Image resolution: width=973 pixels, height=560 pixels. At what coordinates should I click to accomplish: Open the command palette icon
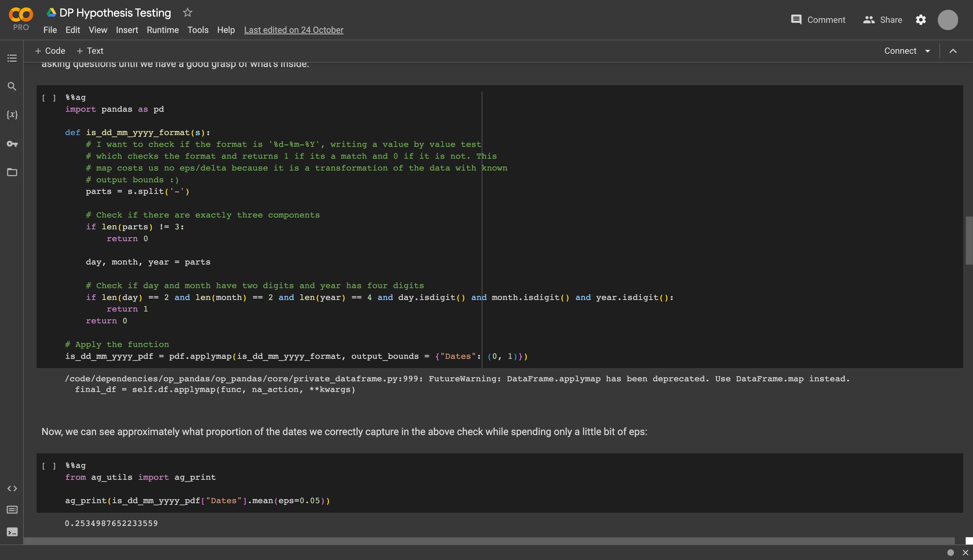(x=12, y=510)
